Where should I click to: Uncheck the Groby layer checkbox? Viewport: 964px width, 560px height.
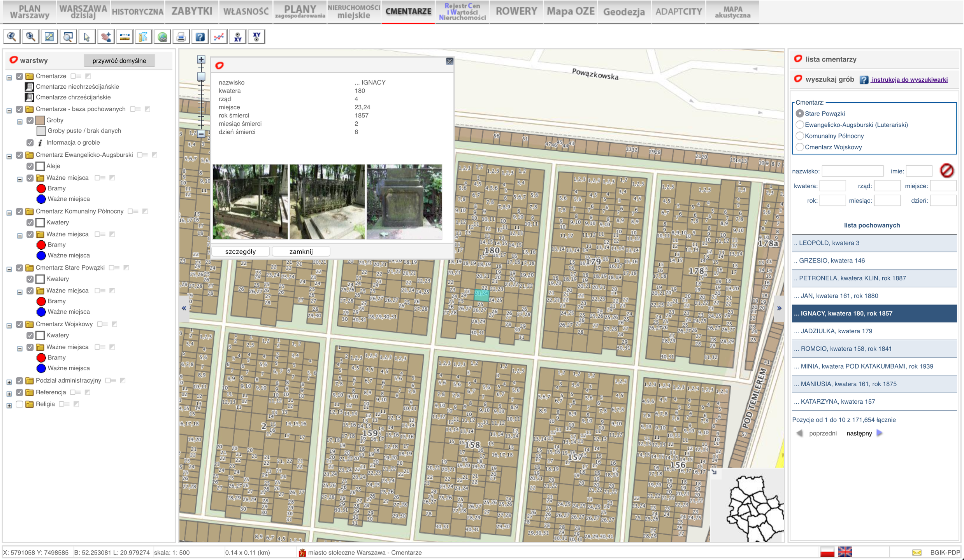(x=30, y=120)
